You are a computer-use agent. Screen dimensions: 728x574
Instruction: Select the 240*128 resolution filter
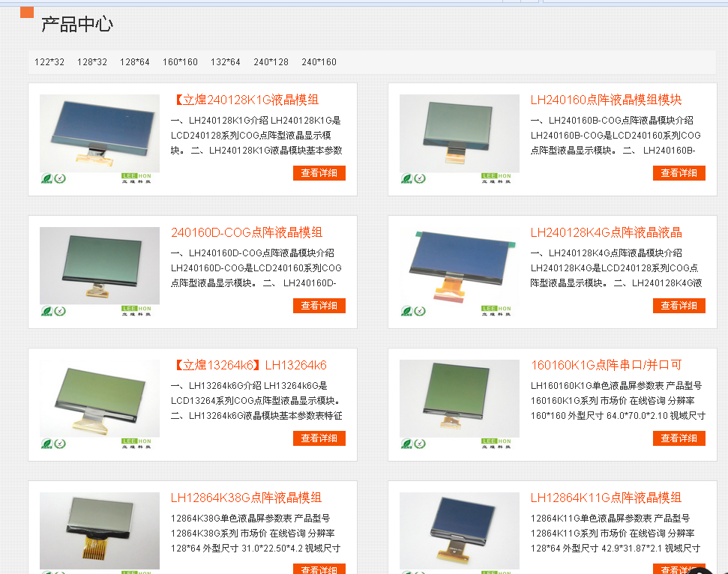coord(271,62)
